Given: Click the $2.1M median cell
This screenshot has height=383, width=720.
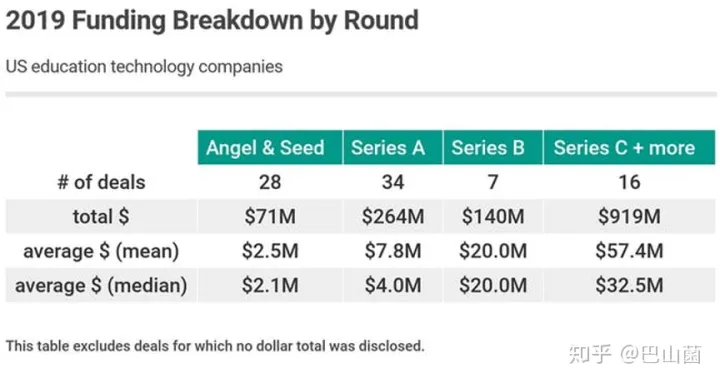Looking at the screenshot, I should (270, 285).
